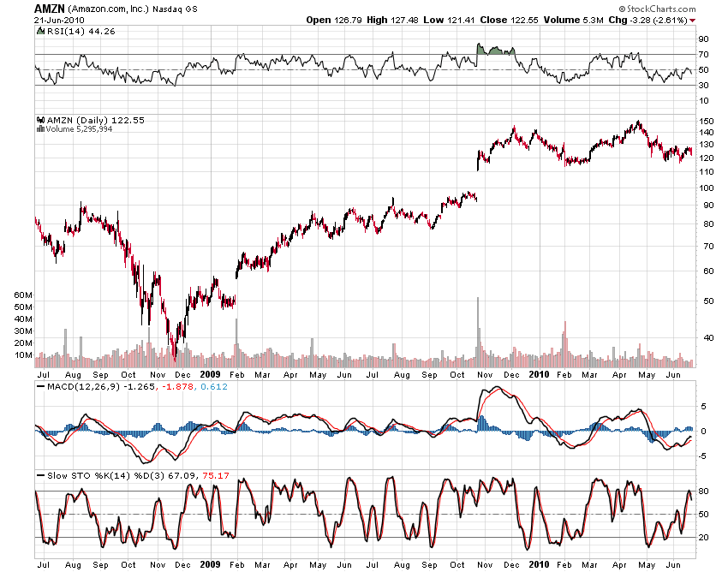This screenshot has height=572, width=728.
Task: Click the black line marker before Slow STO
Action: pos(41,476)
